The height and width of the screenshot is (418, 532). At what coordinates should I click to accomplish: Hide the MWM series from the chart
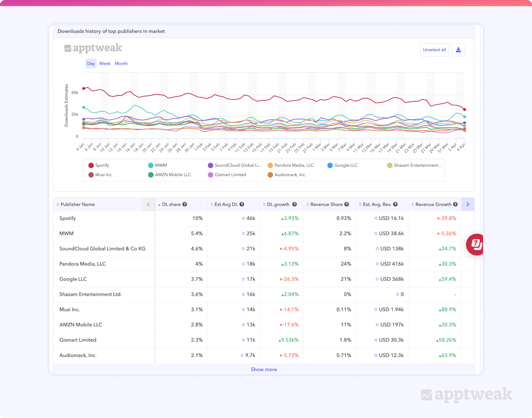pyautogui.click(x=157, y=165)
